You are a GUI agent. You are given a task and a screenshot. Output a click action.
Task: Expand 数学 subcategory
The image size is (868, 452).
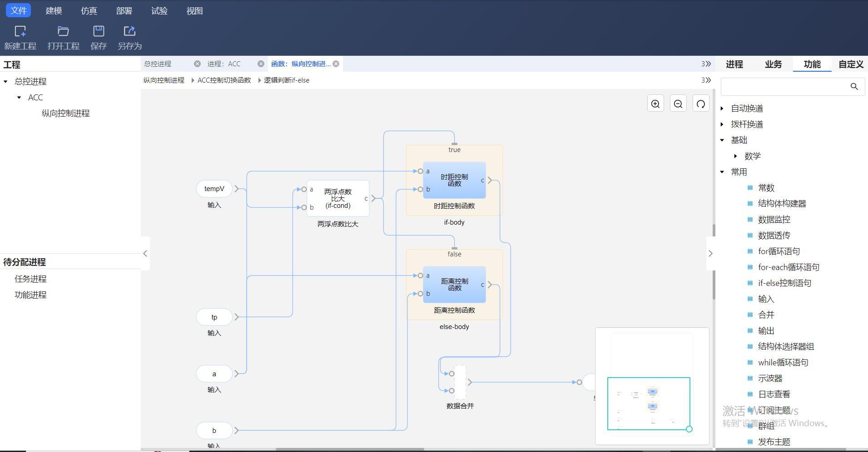[x=735, y=156]
